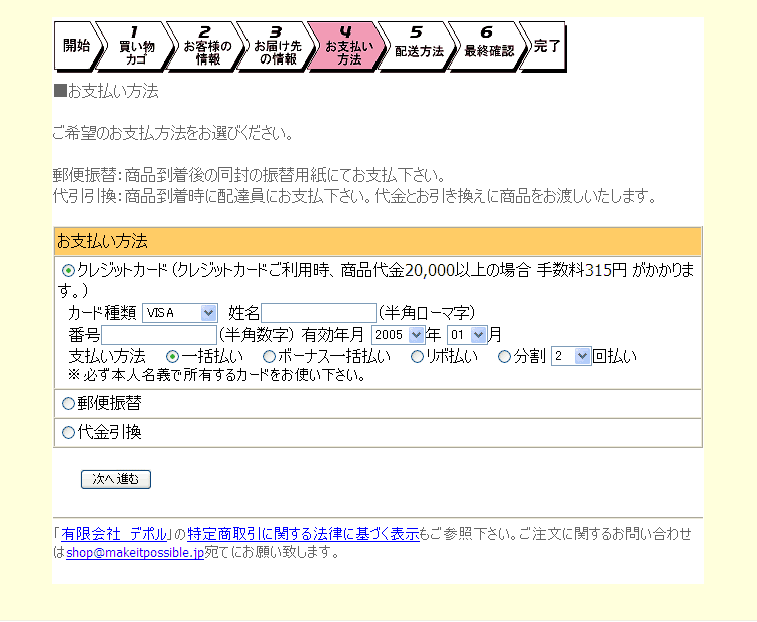
Task: Select the 郵便振替 payment option
Action: coord(68,404)
